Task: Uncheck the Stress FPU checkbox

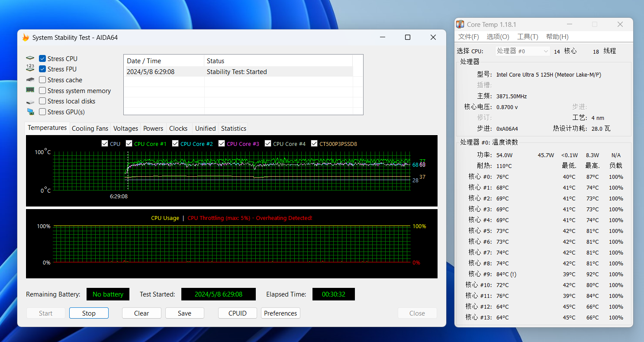Action: 42,69
